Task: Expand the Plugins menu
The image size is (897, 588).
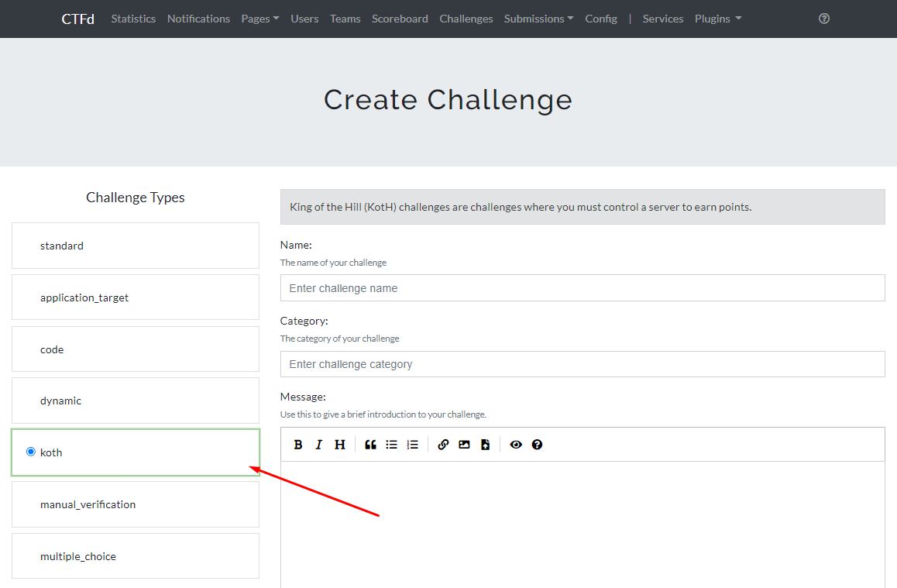Action: tap(717, 19)
